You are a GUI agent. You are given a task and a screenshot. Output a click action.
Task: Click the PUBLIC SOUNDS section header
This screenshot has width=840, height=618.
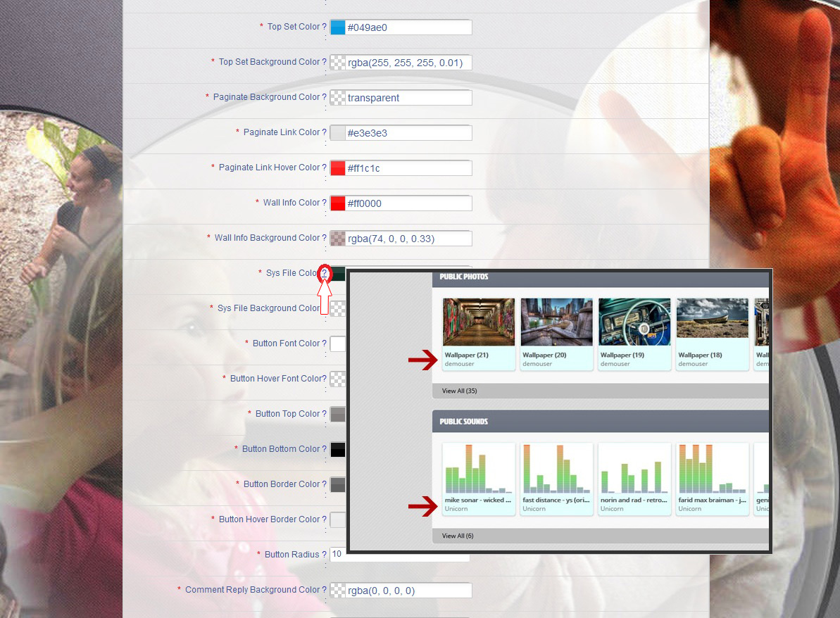(464, 422)
